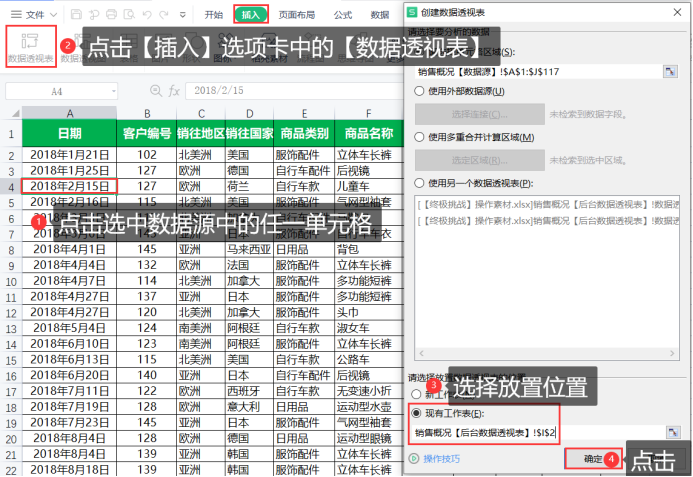This screenshot has height=477, width=693.
Task: Click range picker icon beside placement location field
Action: pyautogui.click(x=673, y=432)
